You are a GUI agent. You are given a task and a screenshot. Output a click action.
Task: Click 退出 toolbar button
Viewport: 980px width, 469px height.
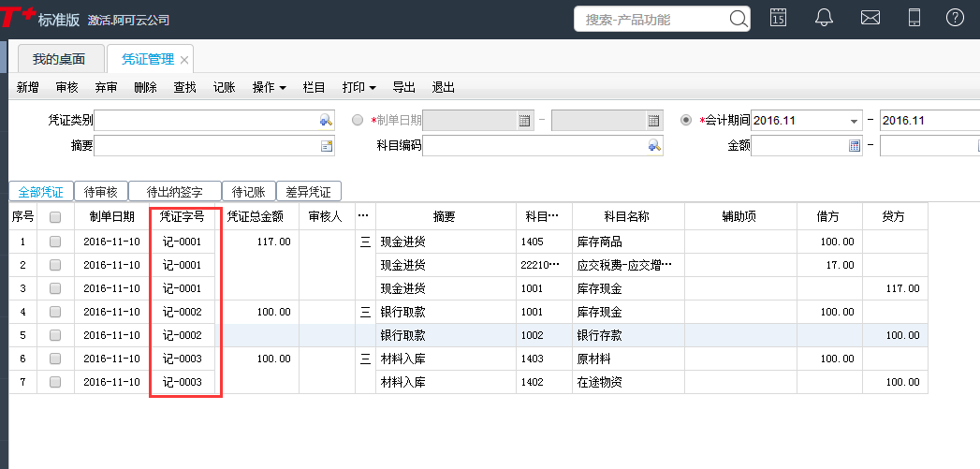pyautogui.click(x=443, y=88)
